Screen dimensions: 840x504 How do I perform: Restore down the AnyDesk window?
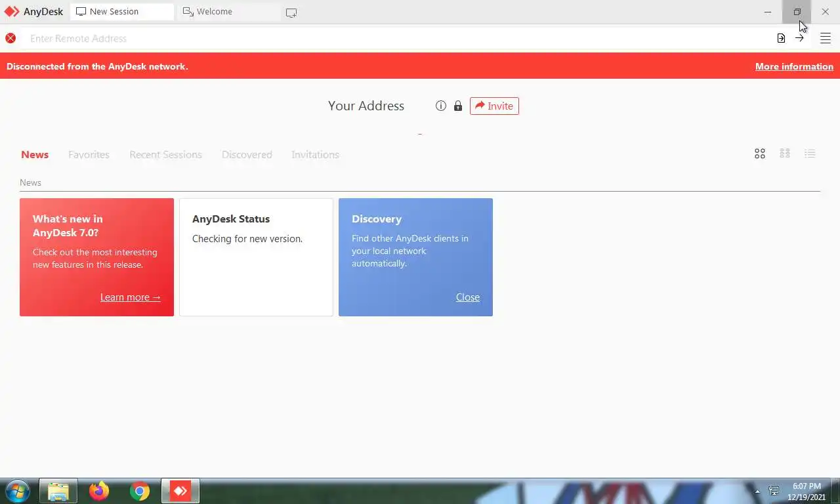coord(797,12)
